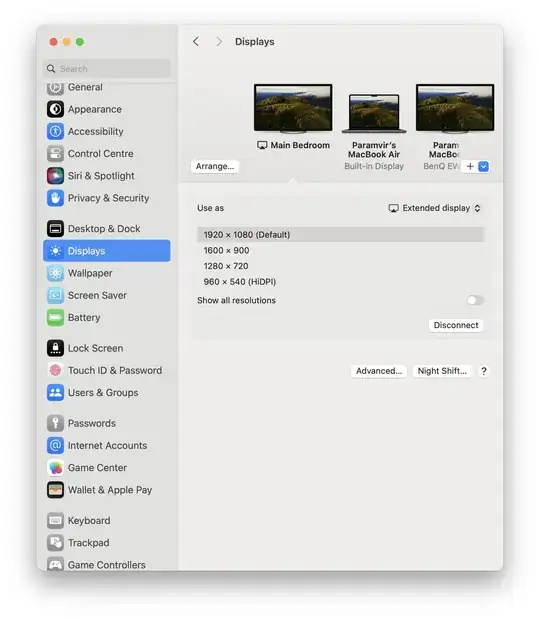
Task: Select the Main Bedroom display thumbnail
Action: click(293, 108)
